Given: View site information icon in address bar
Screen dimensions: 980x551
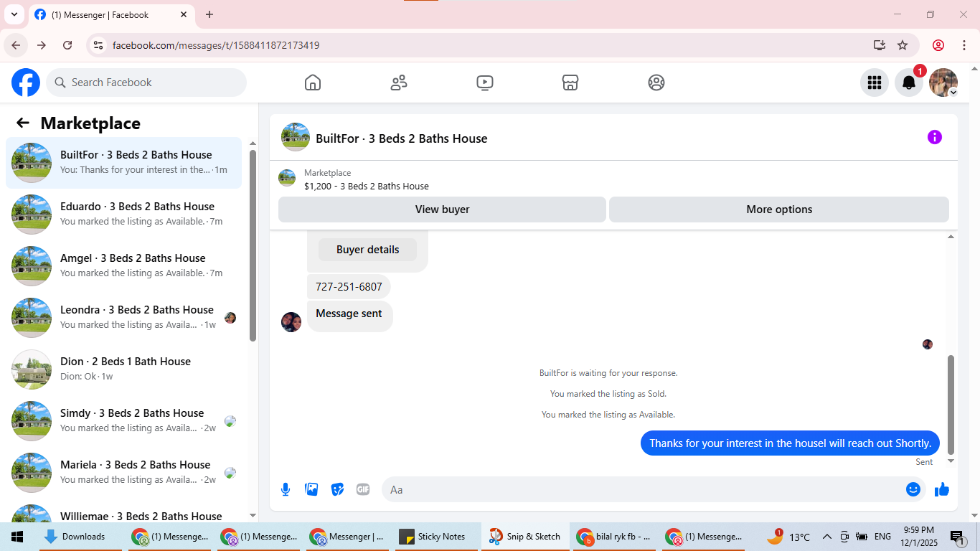Looking at the screenshot, I should coord(98,45).
